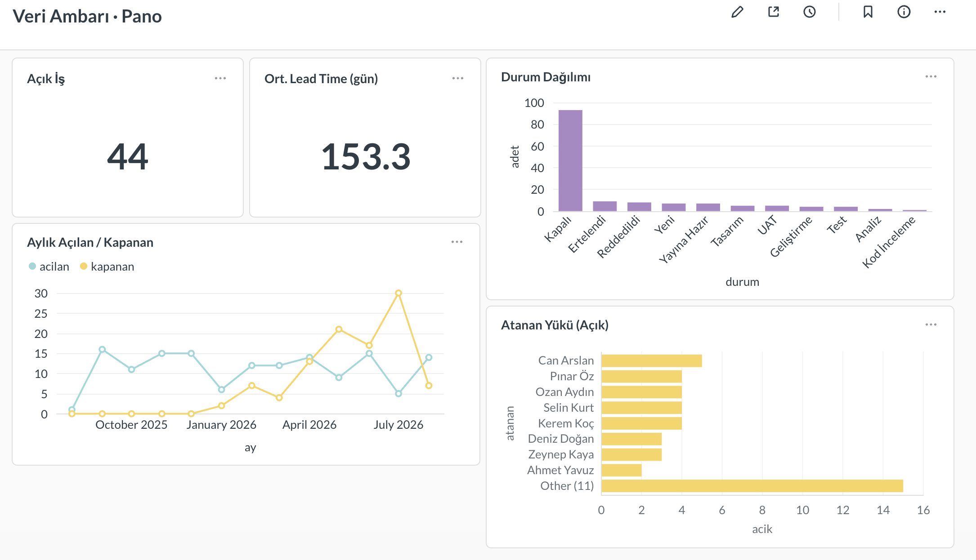Image resolution: width=976 pixels, height=560 pixels.
Task: Click the Atanan Yükü (Açık) title
Action: tap(555, 325)
